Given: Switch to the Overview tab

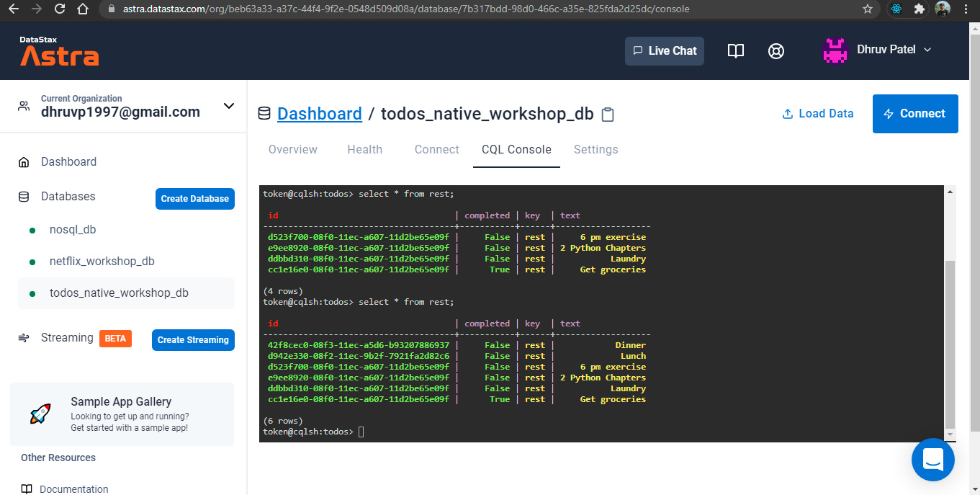Looking at the screenshot, I should click(x=293, y=150).
